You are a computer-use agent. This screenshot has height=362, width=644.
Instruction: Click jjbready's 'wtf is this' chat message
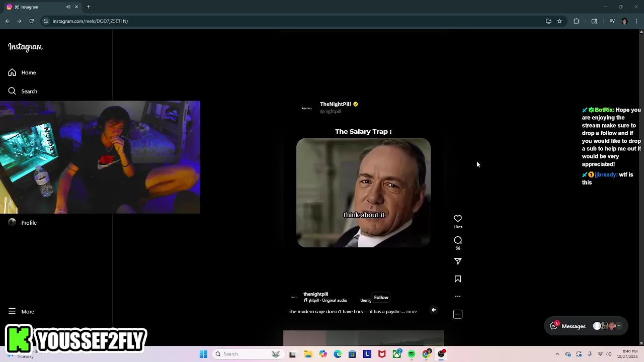[607, 178]
